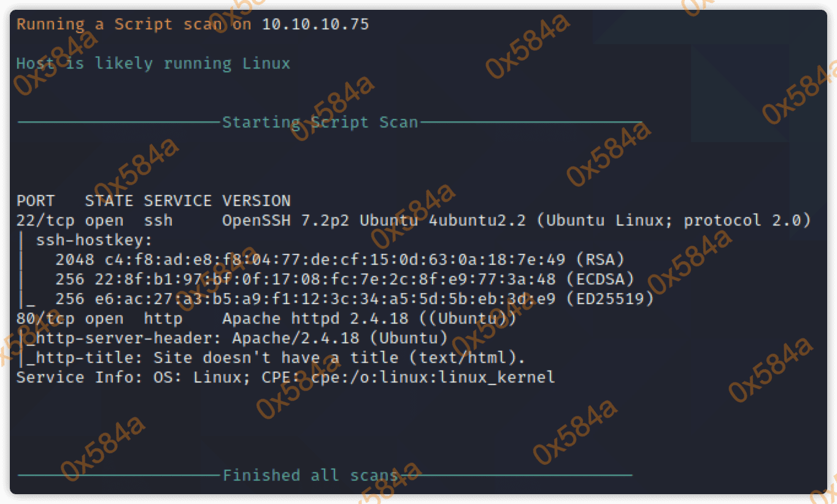Click the 80/tcp port entry
Viewport: 837px width, 504px height.
coord(45,319)
